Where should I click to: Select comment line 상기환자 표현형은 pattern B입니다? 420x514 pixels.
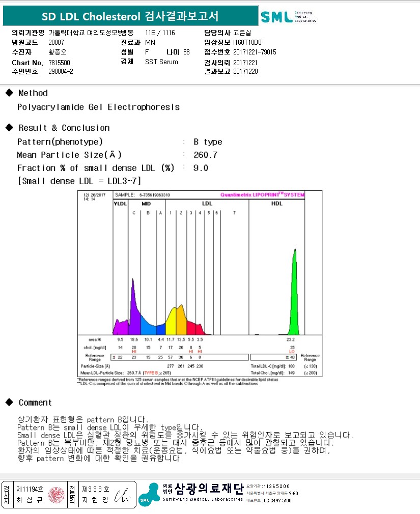tap(82, 419)
